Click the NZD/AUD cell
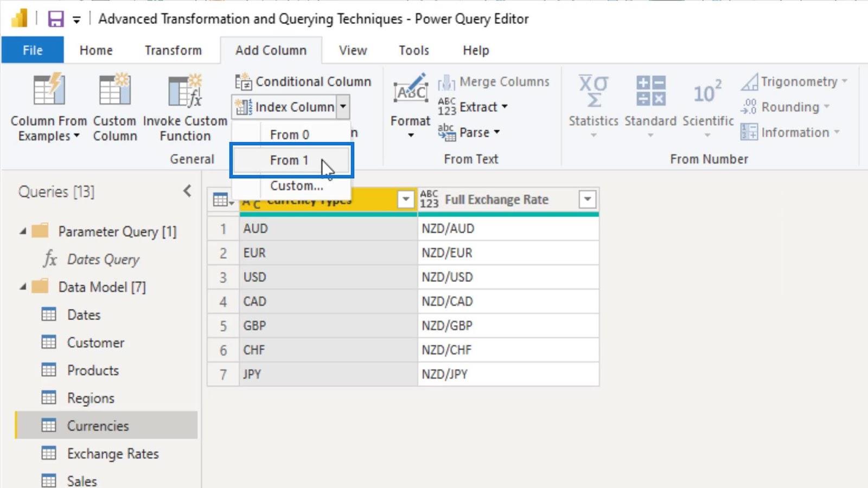Screen dimensions: 868x488 pyautogui.click(x=508, y=229)
